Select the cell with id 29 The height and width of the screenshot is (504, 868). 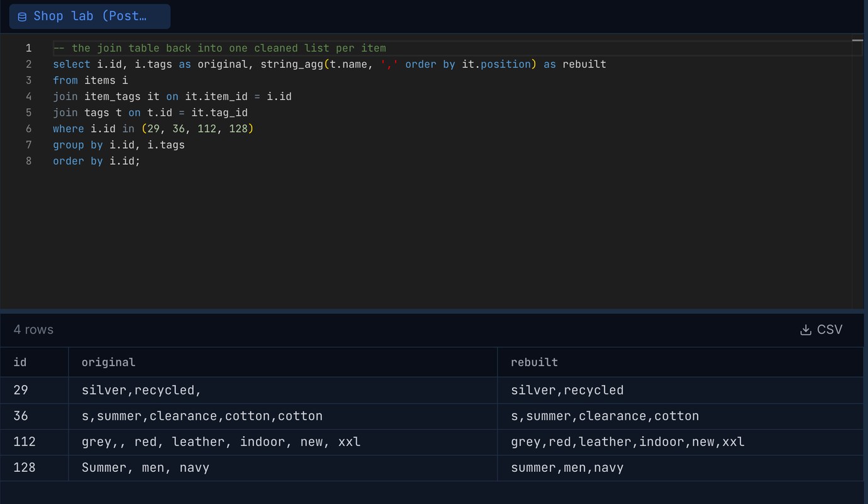coord(35,390)
